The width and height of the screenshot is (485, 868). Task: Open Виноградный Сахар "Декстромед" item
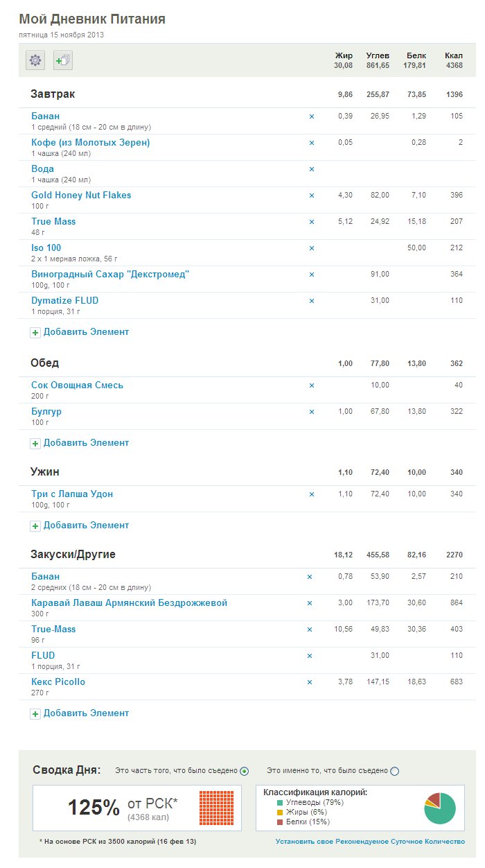[x=110, y=274]
